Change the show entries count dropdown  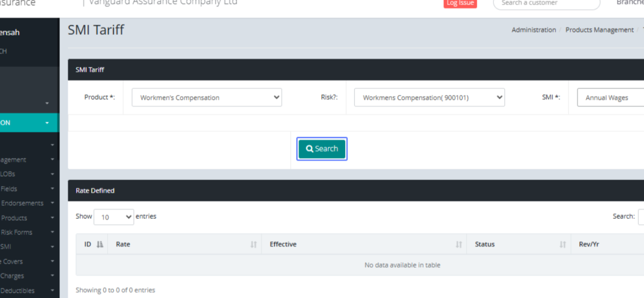[x=114, y=217]
